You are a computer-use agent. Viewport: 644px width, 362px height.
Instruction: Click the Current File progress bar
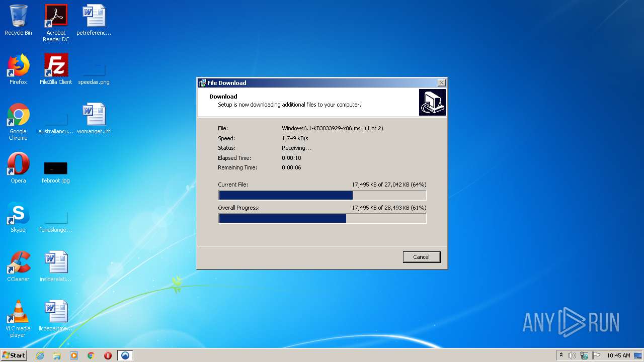323,196
